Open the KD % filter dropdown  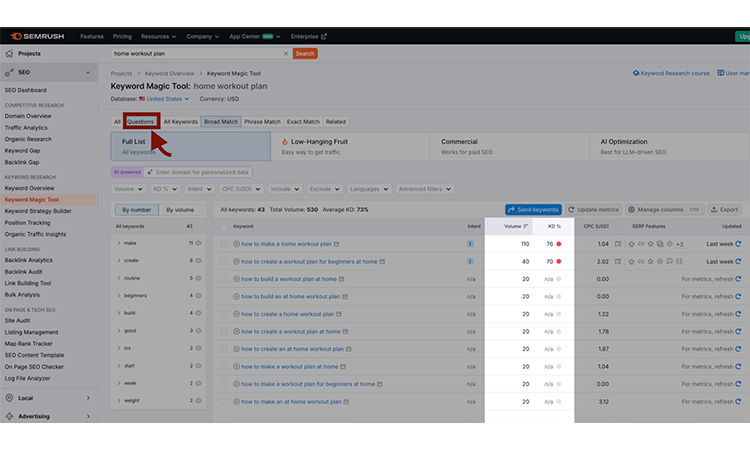coord(165,189)
